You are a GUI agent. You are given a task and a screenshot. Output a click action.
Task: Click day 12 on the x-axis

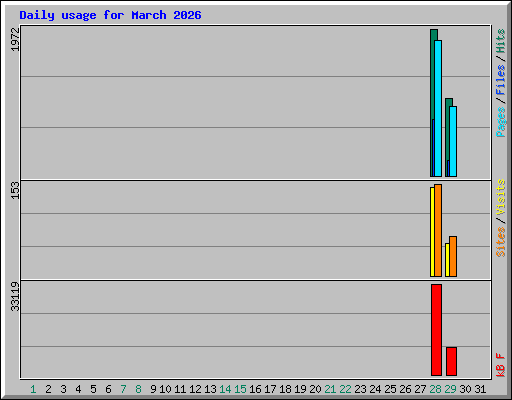point(195,389)
